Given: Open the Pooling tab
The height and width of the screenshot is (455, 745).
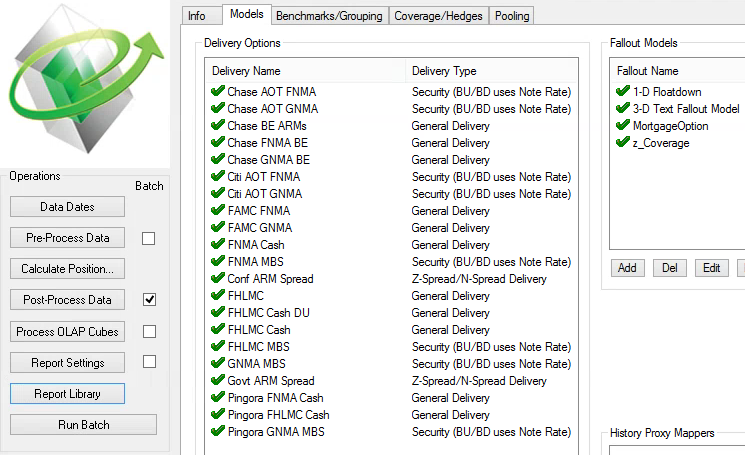Looking at the screenshot, I should click(512, 16).
